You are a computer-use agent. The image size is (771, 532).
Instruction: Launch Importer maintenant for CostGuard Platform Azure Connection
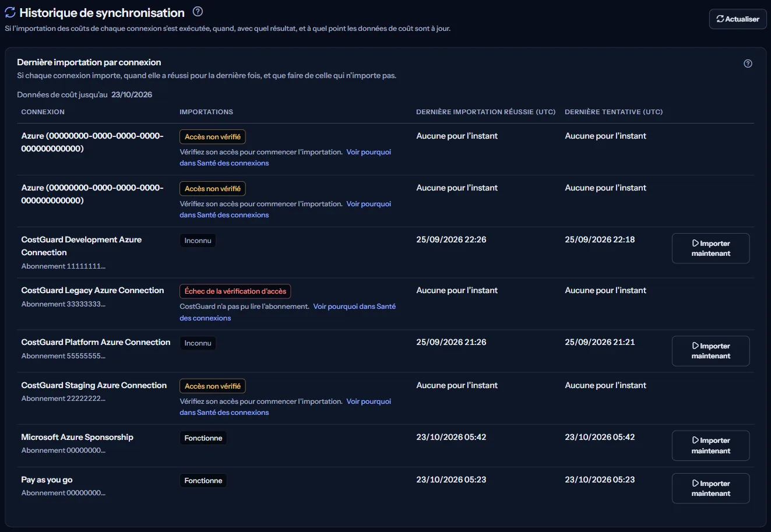tap(710, 351)
